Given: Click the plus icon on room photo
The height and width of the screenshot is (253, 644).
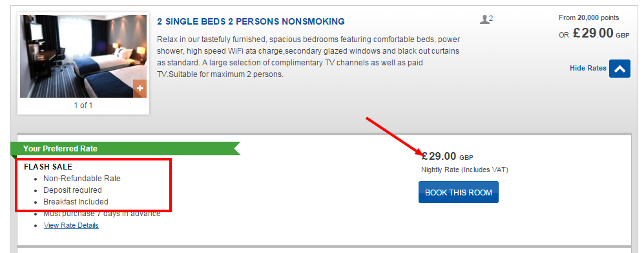Looking at the screenshot, I should pyautogui.click(x=140, y=89).
